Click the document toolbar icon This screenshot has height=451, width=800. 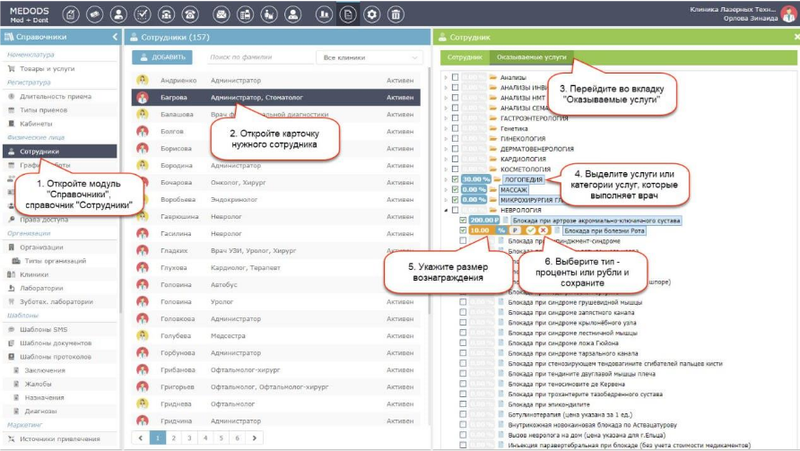[347, 15]
